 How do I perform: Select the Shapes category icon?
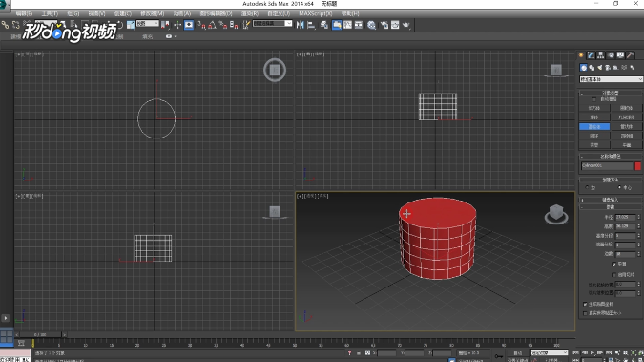[592, 68]
